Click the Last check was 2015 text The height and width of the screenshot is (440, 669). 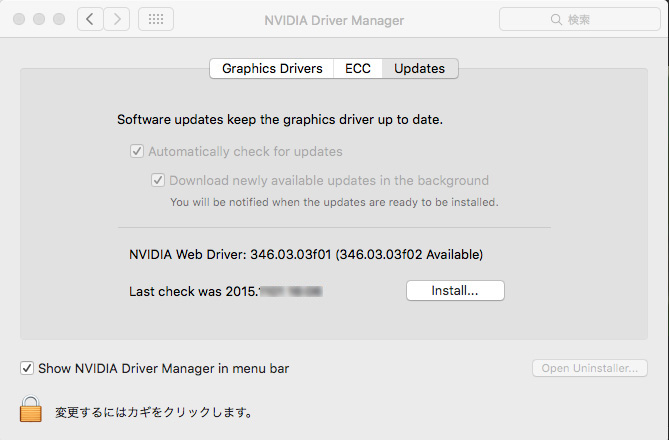pyautogui.click(x=226, y=291)
